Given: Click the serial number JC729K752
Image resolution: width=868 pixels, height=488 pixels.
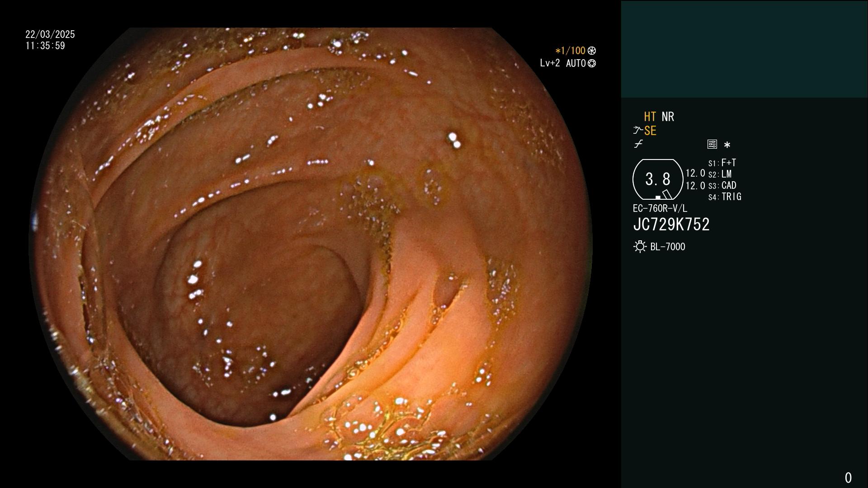Looking at the screenshot, I should pyautogui.click(x=671, y=224).
